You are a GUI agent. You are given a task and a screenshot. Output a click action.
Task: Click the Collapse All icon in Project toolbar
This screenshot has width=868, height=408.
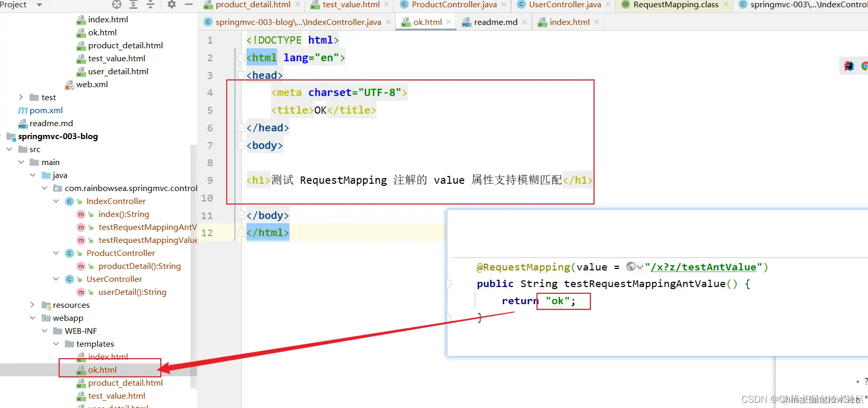point(150,5)
